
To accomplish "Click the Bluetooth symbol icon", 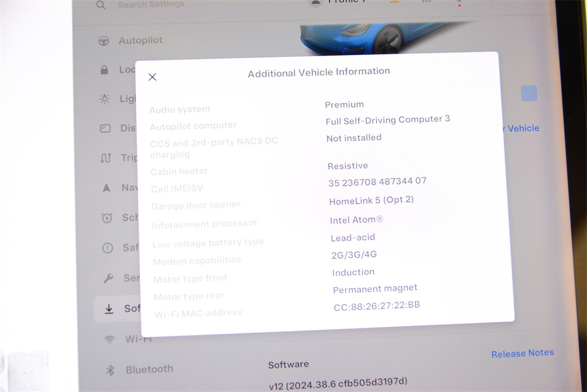I will click(x=110, y=371).
